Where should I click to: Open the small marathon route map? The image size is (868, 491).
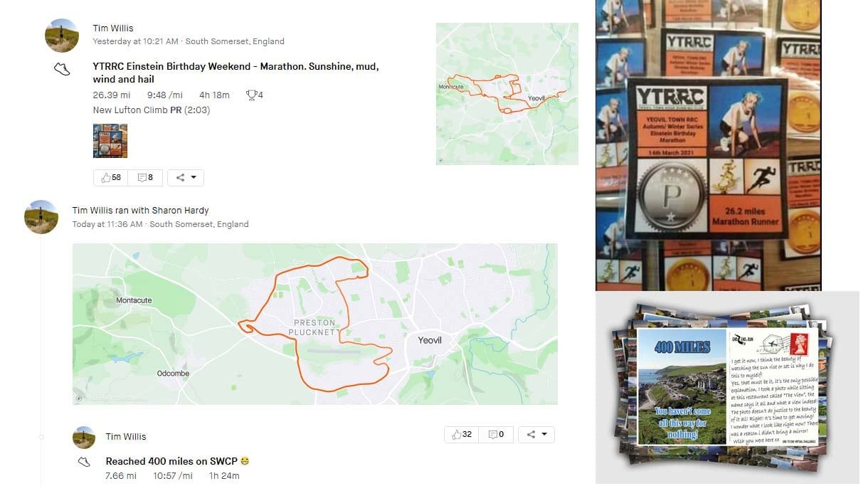click(x=507, y=94)
